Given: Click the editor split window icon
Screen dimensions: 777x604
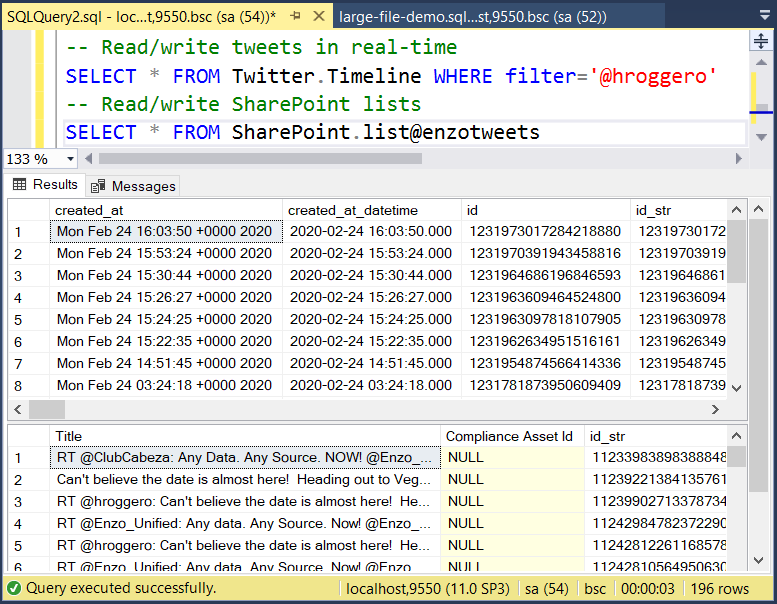Looking at the screenshot, I should (761, 40).
